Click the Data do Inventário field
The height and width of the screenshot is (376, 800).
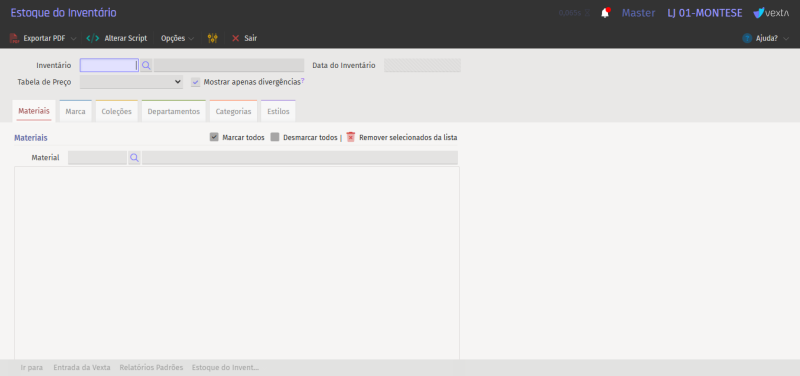(422, 65)
